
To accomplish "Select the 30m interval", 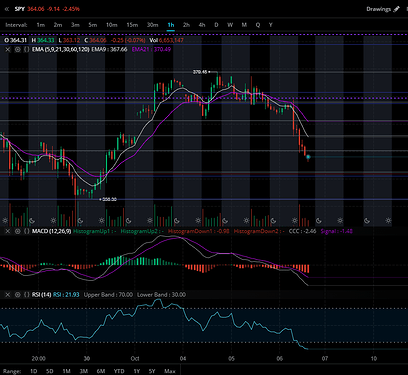I will click(153, 25).
